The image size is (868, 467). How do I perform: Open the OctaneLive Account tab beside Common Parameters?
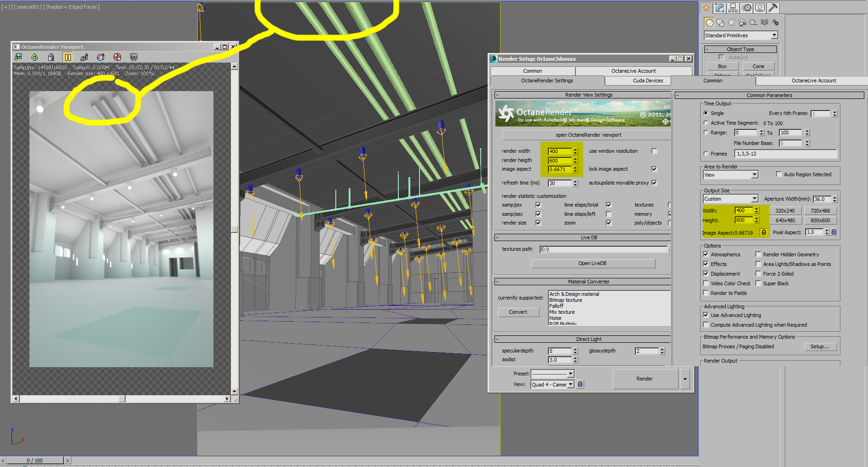tap(814, 81)
